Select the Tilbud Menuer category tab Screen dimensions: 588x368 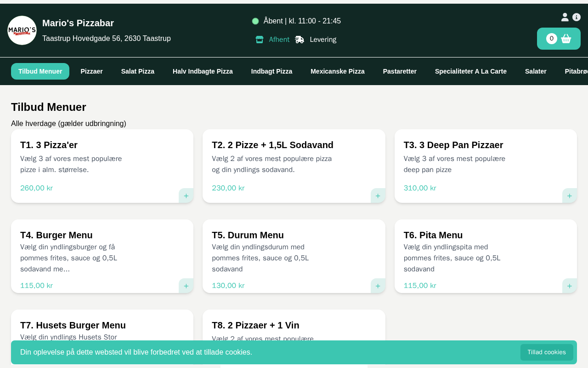pyautogui.click(x=40, y=71)
